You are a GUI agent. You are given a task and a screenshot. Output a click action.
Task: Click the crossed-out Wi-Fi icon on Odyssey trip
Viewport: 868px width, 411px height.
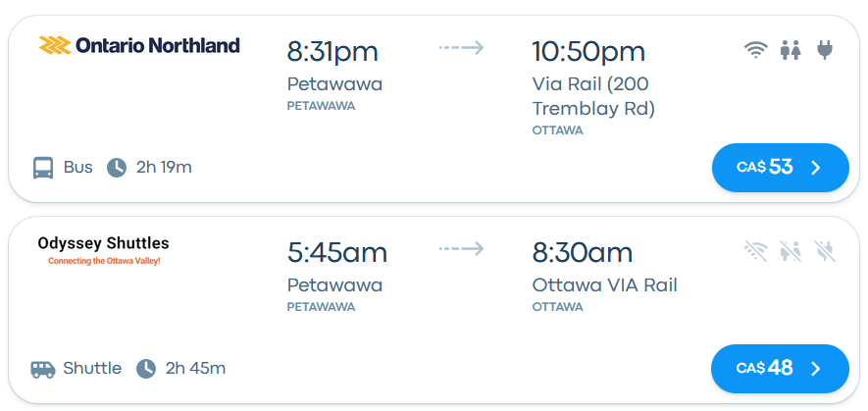755,252
